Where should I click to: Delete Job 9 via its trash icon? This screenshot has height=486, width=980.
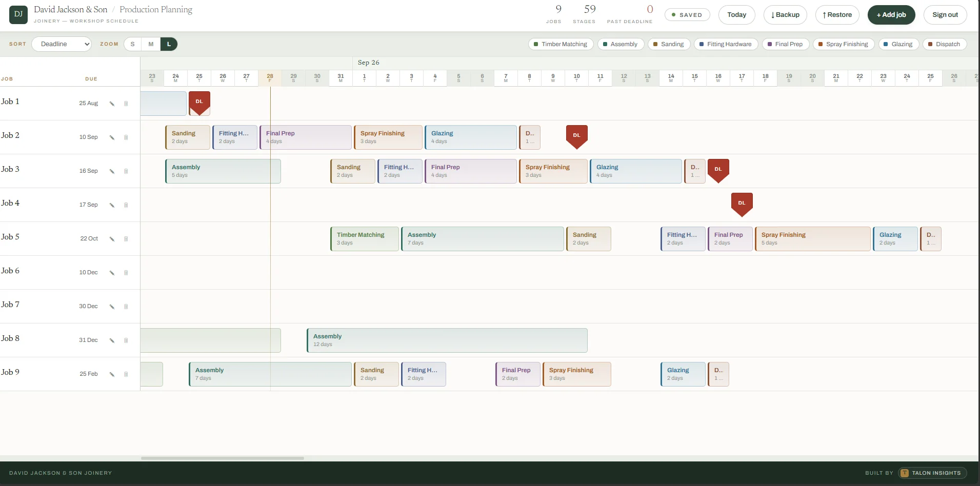coord(126,374)
